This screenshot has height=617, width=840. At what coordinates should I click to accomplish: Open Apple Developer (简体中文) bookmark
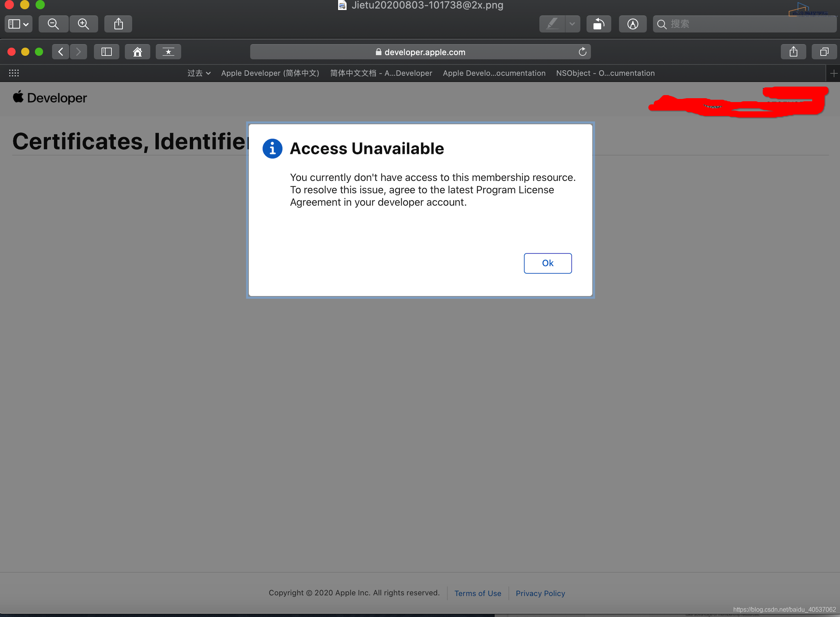coord(270,73)
